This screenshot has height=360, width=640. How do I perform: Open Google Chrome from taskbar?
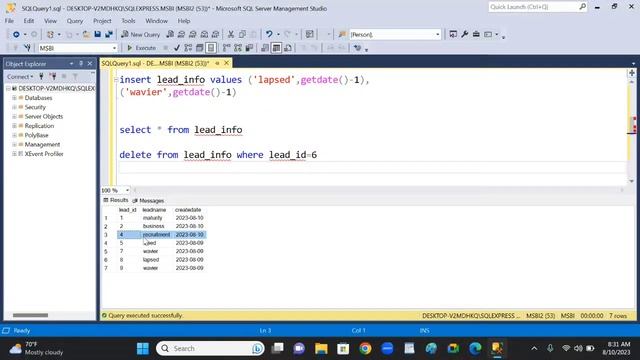pos(365,349)
